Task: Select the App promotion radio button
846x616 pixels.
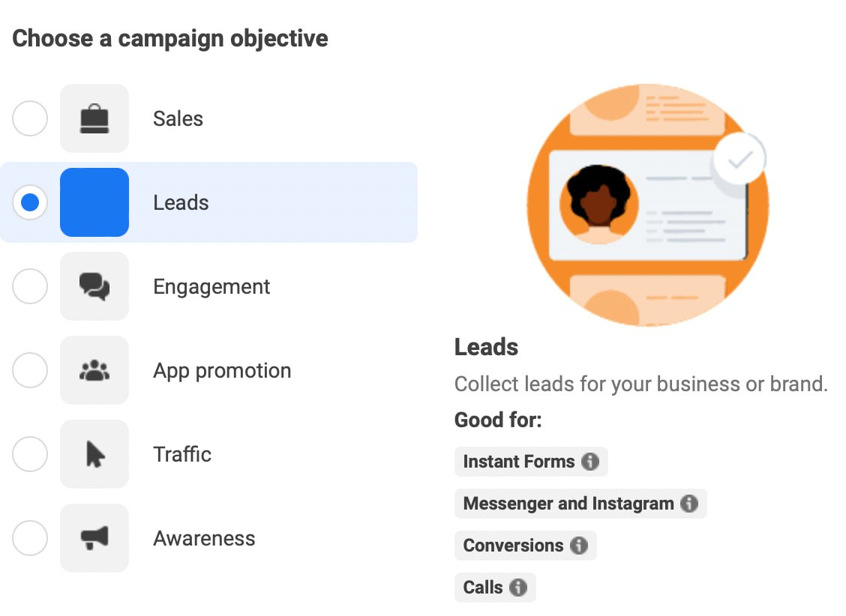Action: [x=30, y=370]
